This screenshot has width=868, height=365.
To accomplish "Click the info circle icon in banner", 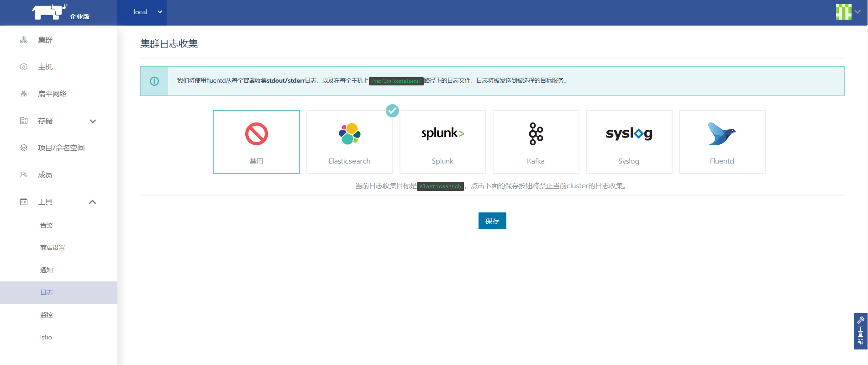I will (x=154, y=81).
